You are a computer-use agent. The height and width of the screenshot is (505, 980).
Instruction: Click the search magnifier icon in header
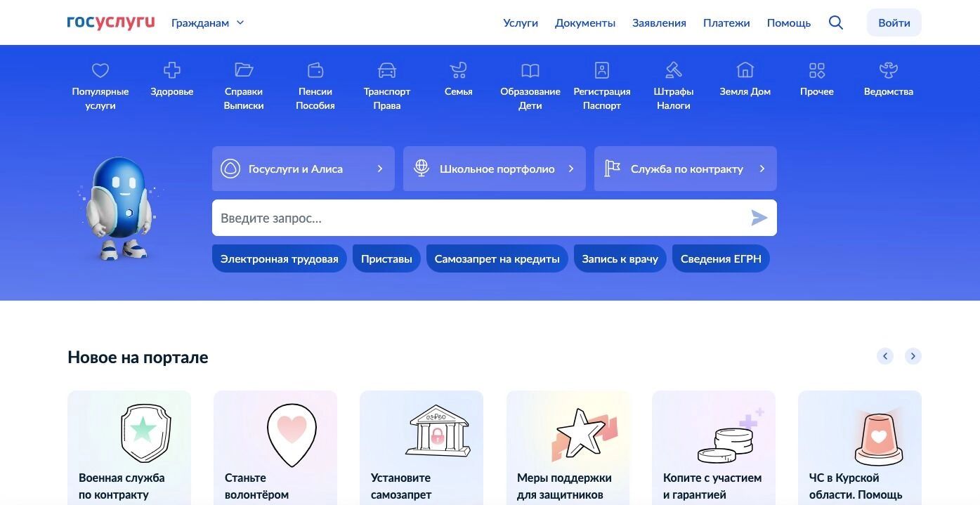836,22
